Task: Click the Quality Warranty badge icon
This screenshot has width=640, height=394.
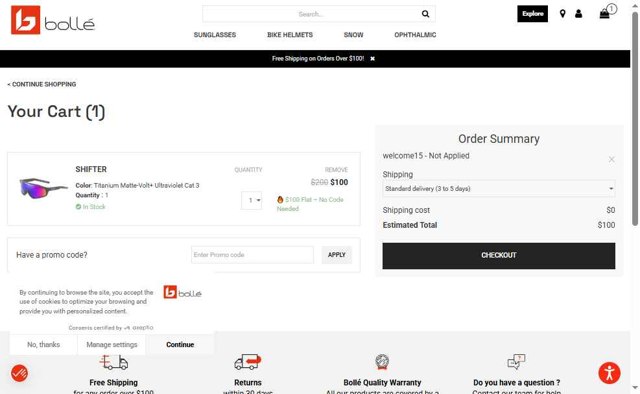Action: 382,362
